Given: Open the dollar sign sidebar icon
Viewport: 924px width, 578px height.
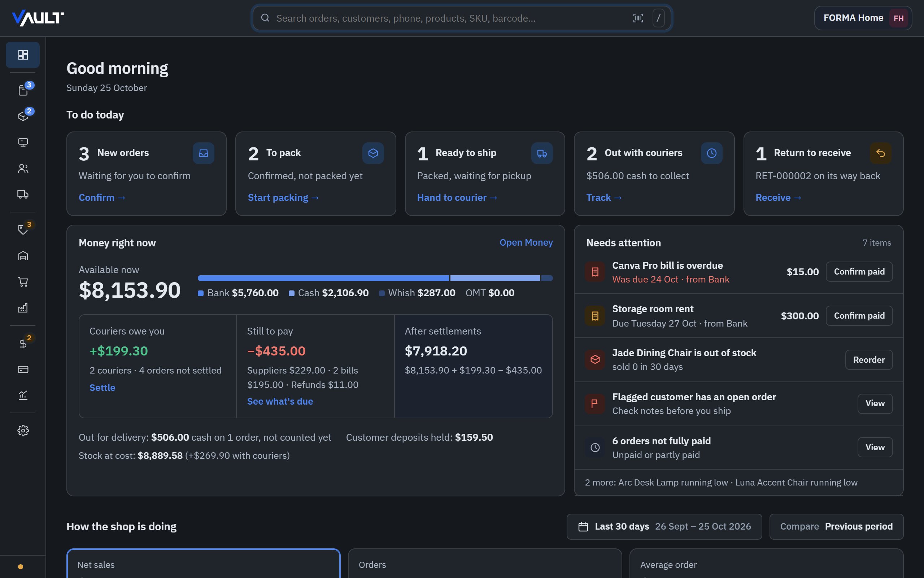Looking at the screenshot, I should point(23,343).
